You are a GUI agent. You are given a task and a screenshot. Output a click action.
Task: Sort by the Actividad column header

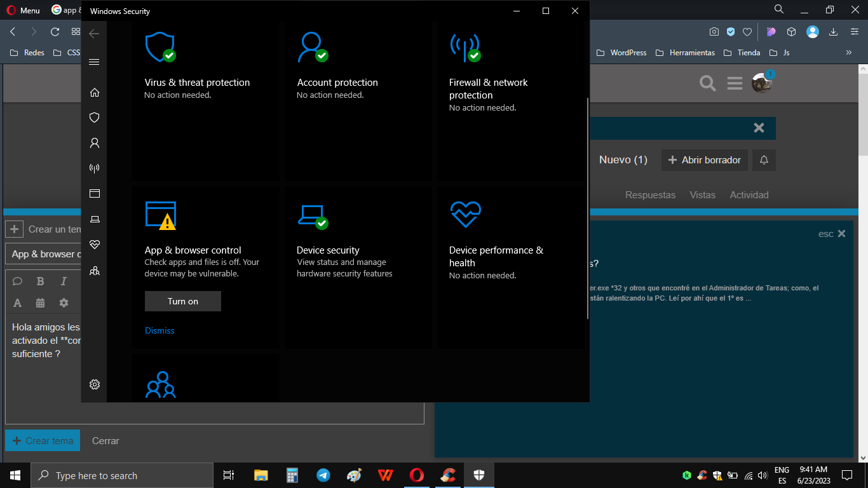pos(749,195)
